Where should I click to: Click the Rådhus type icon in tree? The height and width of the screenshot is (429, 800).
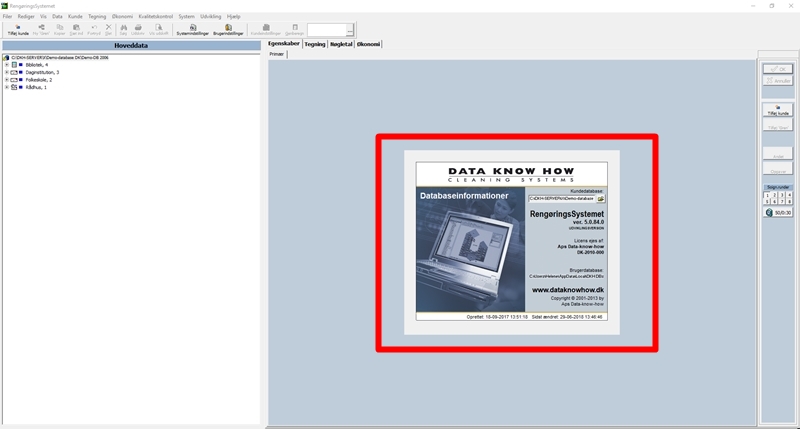point(14,87)
